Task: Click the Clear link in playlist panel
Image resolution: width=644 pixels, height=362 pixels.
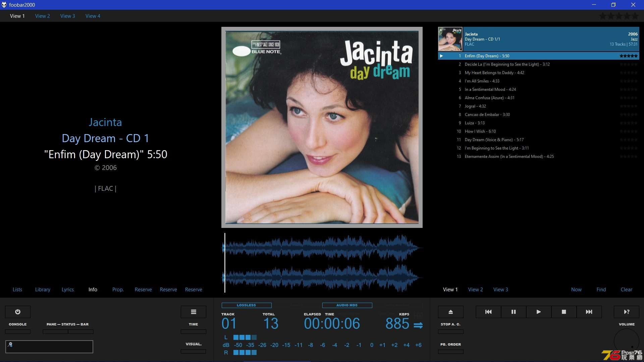Action: pos(627,289)
